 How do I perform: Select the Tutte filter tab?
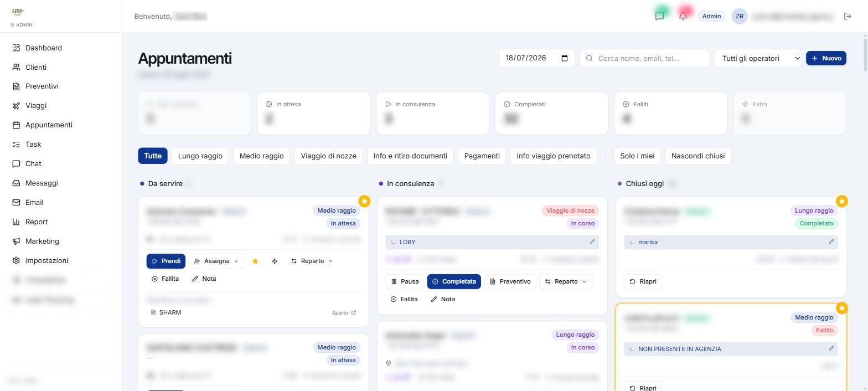pos(153,156)
